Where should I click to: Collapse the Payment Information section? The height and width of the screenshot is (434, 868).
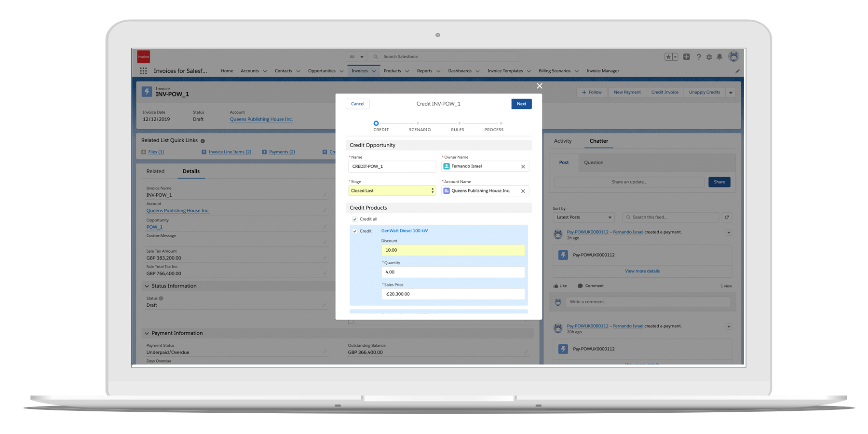click(x=147, y=333)
